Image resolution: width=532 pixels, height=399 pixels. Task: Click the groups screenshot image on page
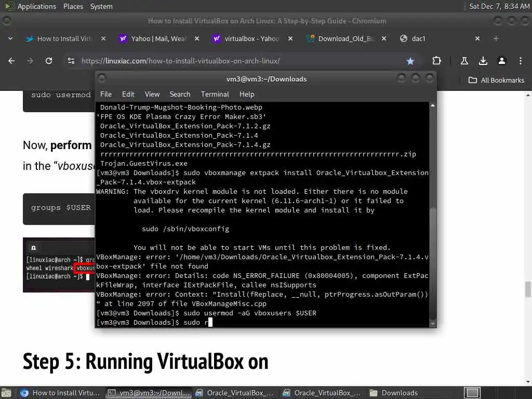coord(59,264)
